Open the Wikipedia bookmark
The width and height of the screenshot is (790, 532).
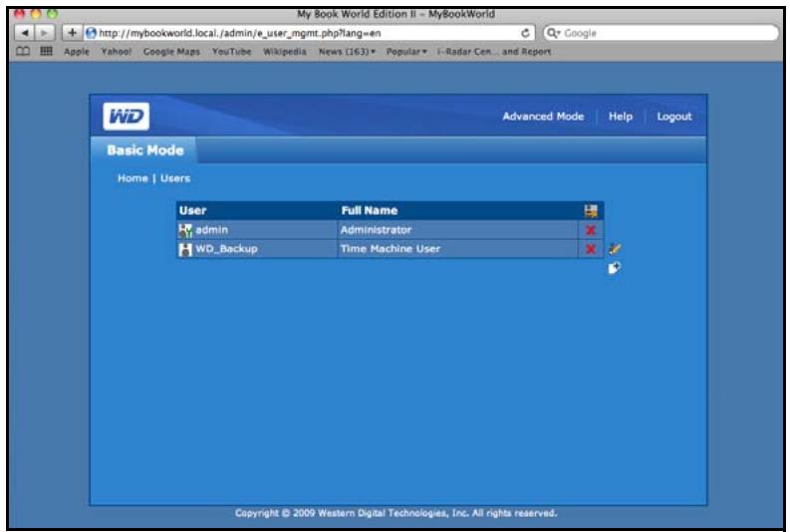pos(285,52)
